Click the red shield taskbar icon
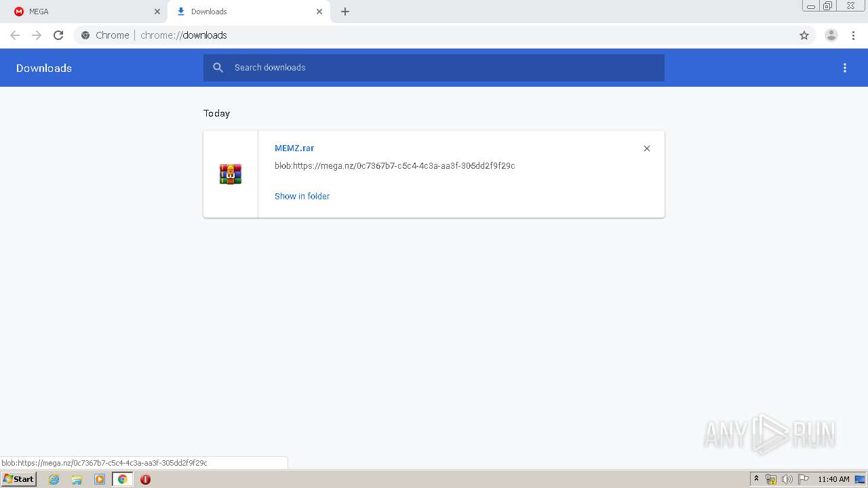 pos(145,479)
